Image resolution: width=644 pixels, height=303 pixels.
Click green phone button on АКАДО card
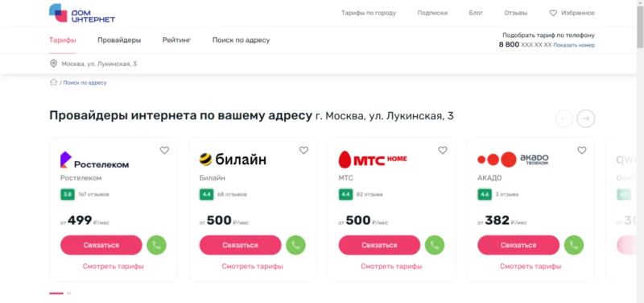pos(574,245)
